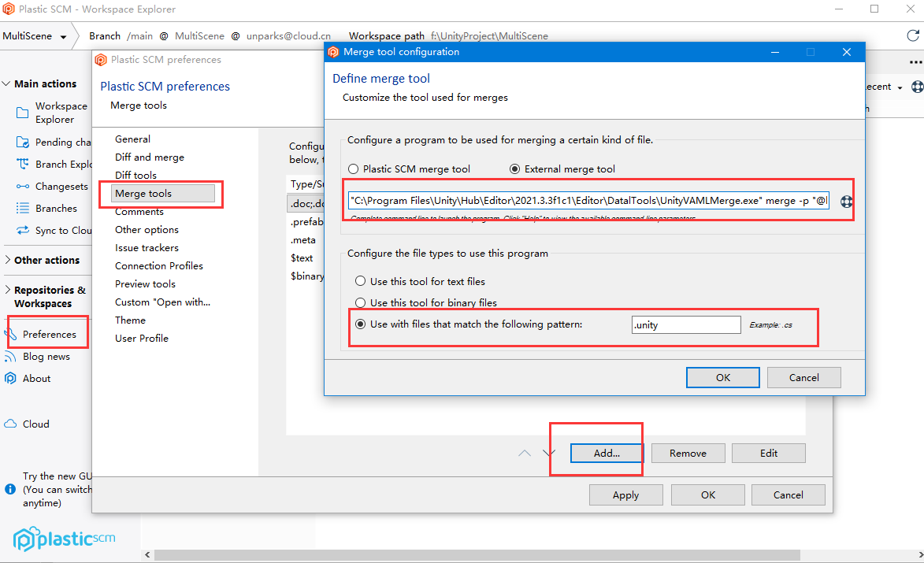Open Other options preferences page

[147, 230]
